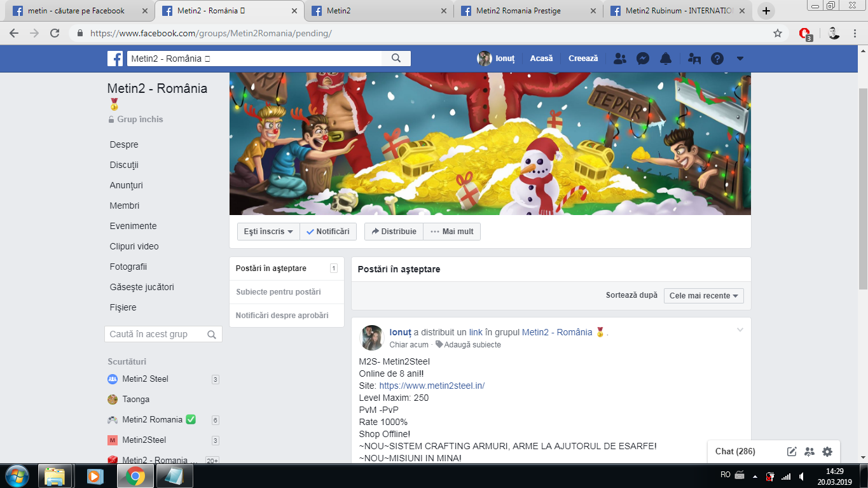Click the page vertical scrollbar
The width and height of the screenshot is (868, 488).
coord(863,188)
